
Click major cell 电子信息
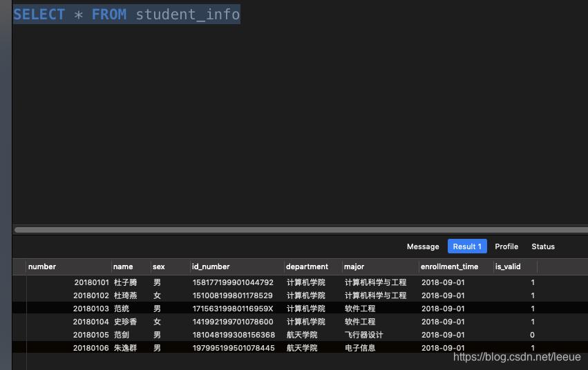[x=360, y=348]
